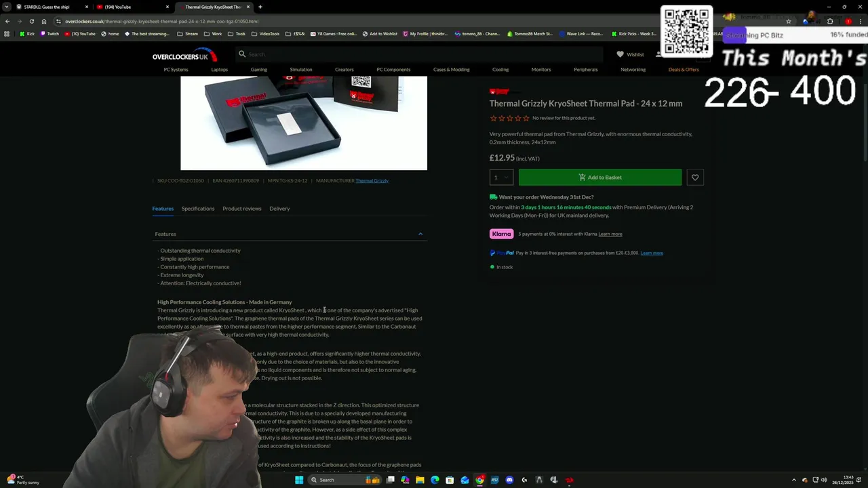Open the PC Systems menu
Screen dimensions: 868x488
pos(176,69)
